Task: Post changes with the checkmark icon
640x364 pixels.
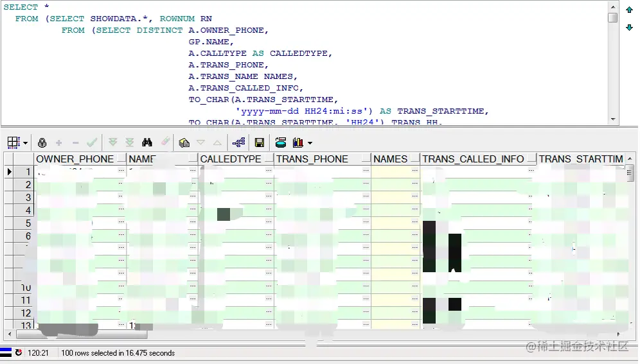Action: (93, 143)
